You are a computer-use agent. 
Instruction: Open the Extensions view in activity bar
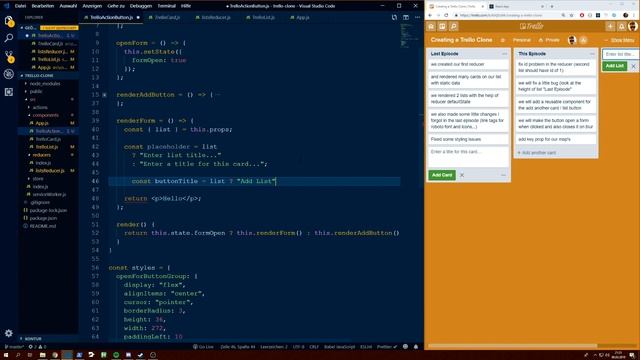9,92
